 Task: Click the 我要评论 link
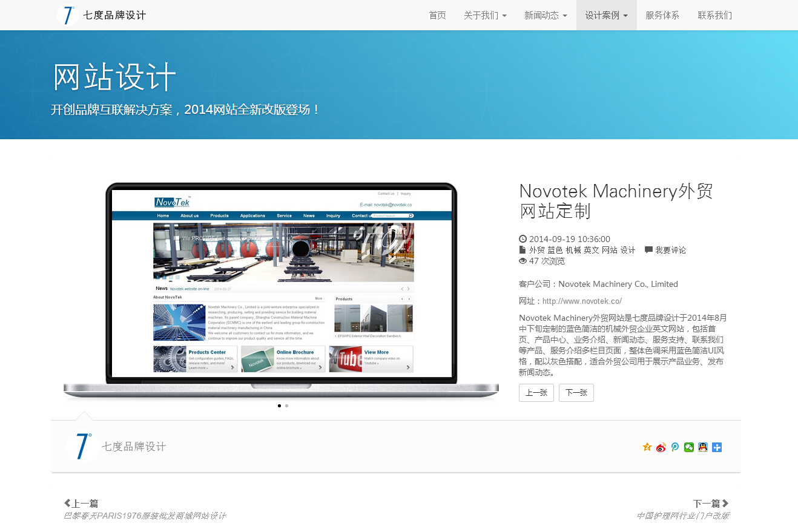671,250
